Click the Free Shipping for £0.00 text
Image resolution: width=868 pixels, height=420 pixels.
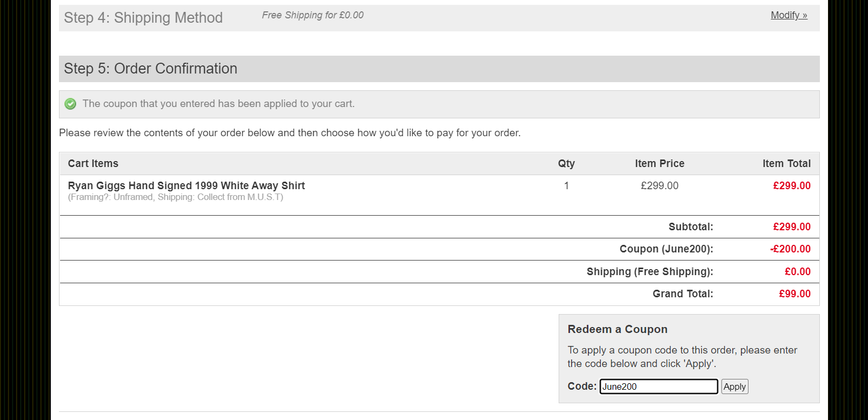coord(313,15)
